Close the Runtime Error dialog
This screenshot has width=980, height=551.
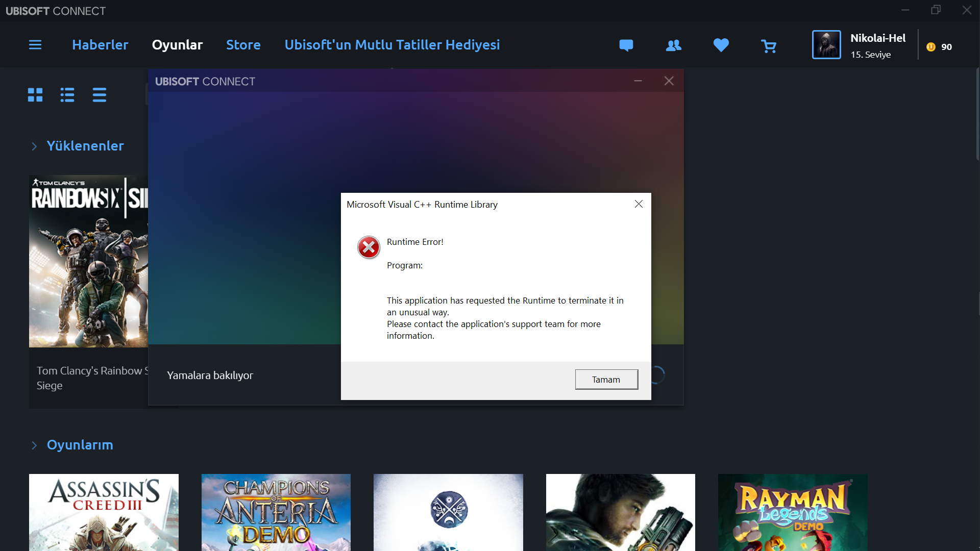(639, 204)
